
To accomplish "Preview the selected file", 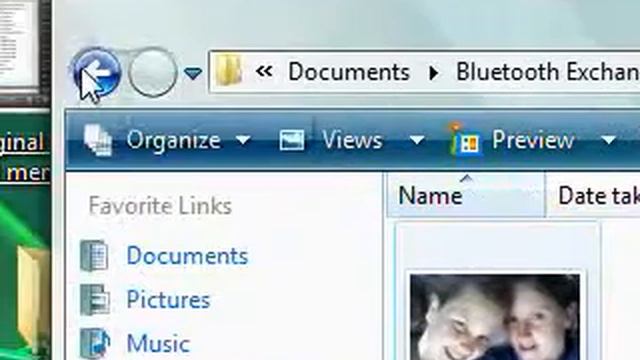I will pos(533,140).
